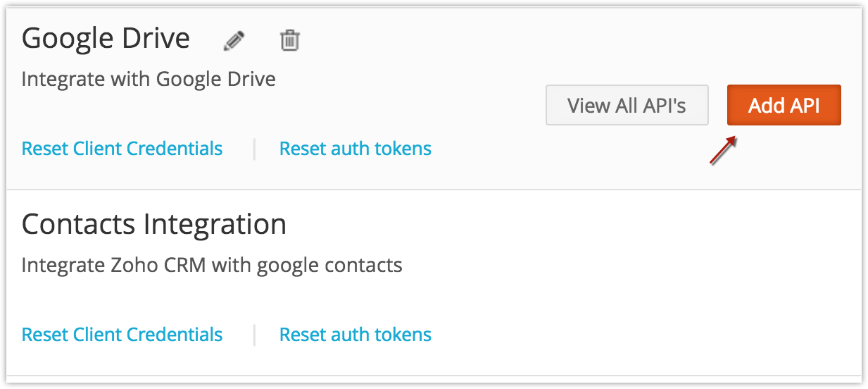The width and height of the screenshot is (868, 389).
Task: Reset auth tokens for Contacts Integration
Action: pyautogui.click(x=356, y=334)
